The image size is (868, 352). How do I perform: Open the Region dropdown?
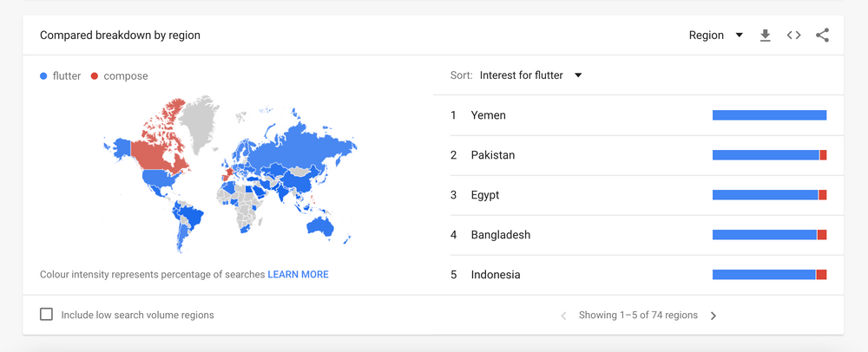(707, 36)
